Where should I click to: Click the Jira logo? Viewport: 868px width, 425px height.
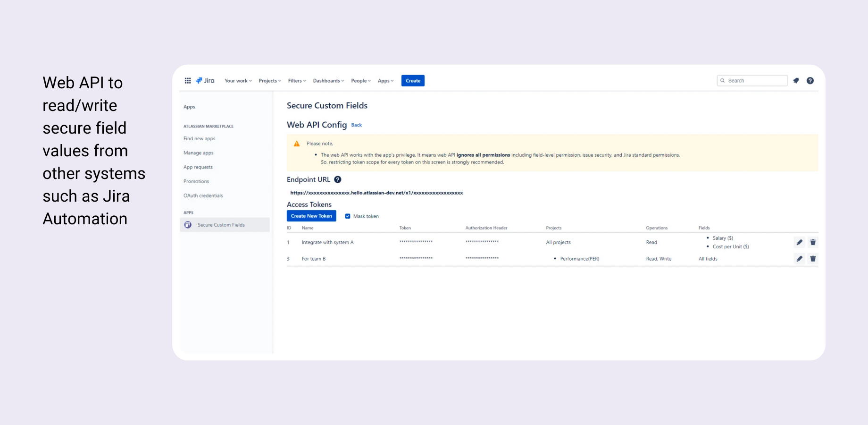205,80
